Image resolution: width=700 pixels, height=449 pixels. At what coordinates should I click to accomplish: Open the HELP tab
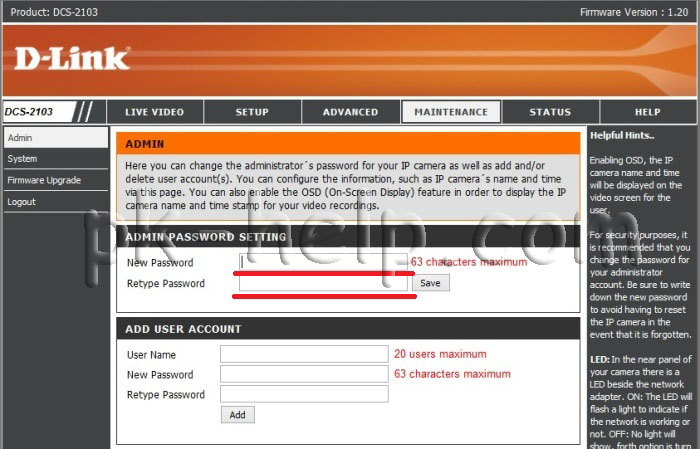[647, 112]
